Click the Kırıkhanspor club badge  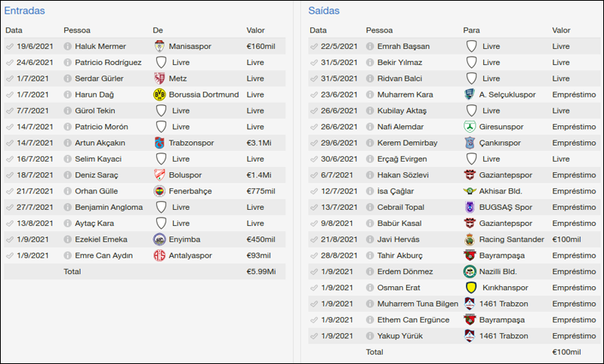click(x=470, y=288)
